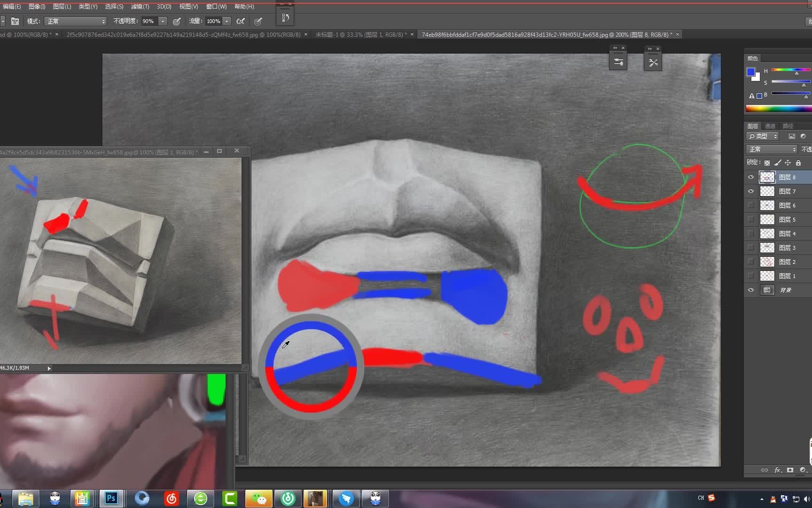The image size is (812, 508).
Task: Click the pressure-for-opacity icon beside opacity
Action: 177,21
